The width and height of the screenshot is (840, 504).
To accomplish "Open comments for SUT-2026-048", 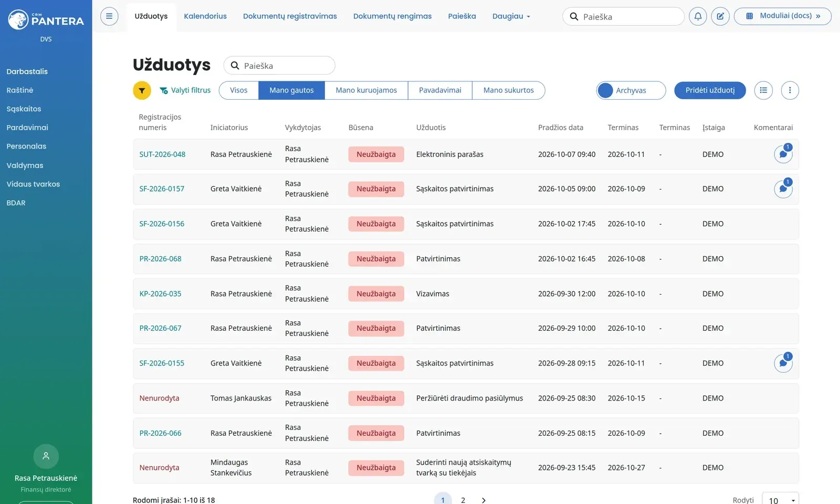I will point(783,154).
